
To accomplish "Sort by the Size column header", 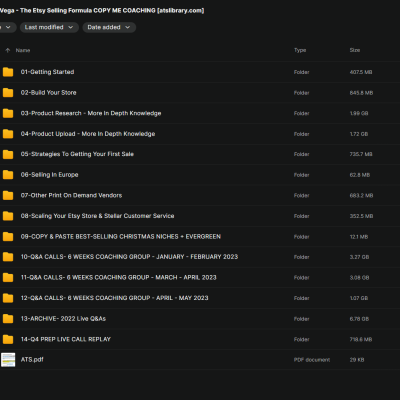I will point(355,50).
